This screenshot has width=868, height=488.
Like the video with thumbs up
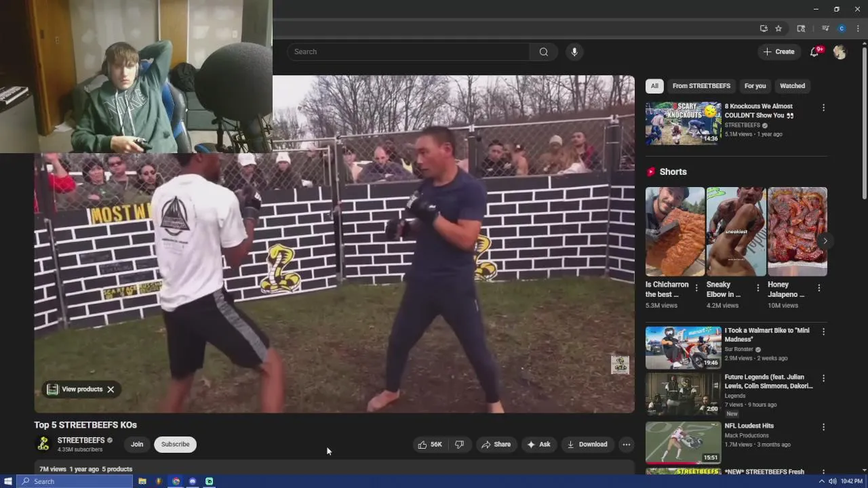point(430,445)
